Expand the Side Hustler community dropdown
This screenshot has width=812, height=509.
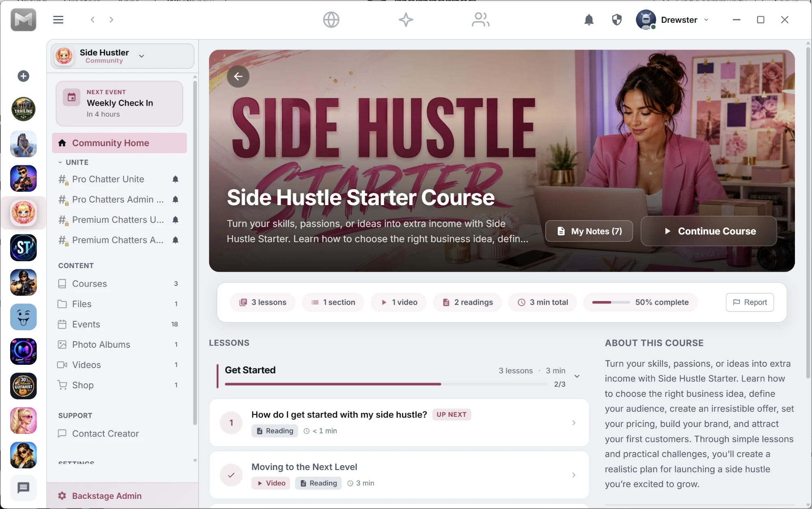(141, 56)
